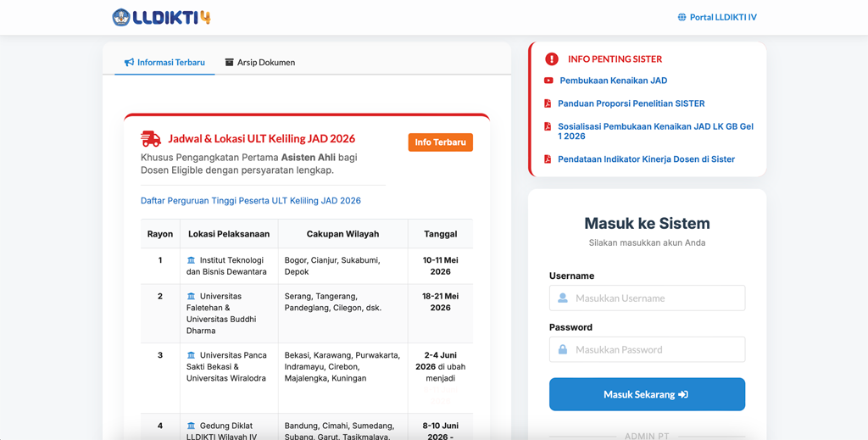This screenshot has height=440, width=868.
Task: Click PDF icon beside Panduan Proporsi Penelitian
Action: coord(548,103)
